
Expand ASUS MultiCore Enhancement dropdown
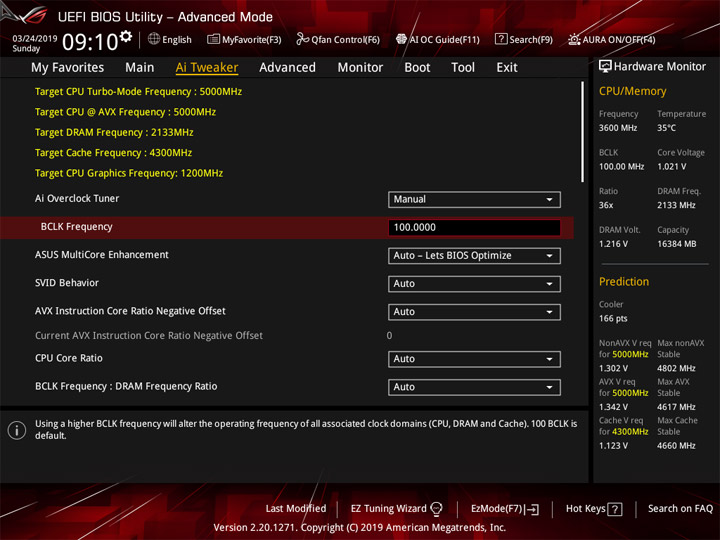[474, 256]
